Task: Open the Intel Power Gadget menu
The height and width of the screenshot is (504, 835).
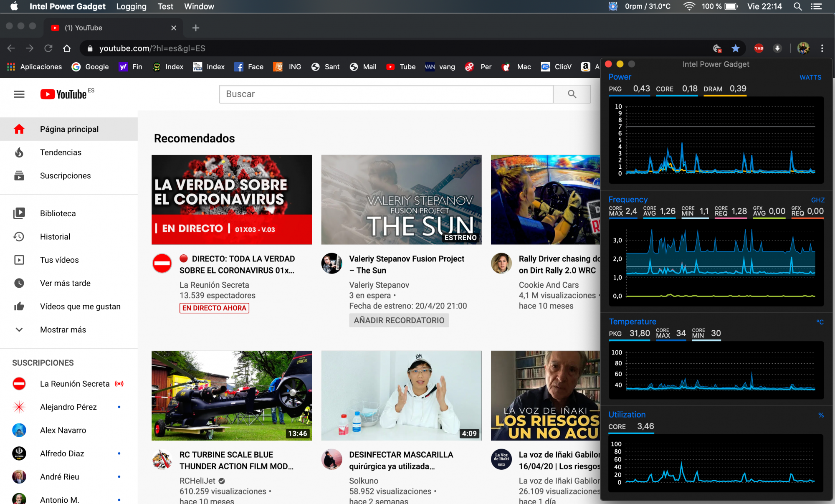Action: tap(67, 6)
